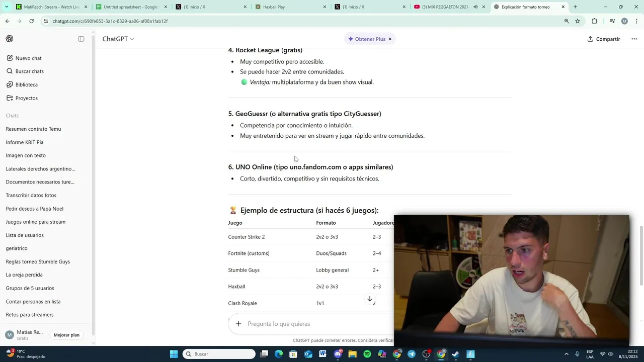Screen dimensions: 644x362
Task: Collapse the sidebar with the panel toggle icon
Action: (81, 39)
